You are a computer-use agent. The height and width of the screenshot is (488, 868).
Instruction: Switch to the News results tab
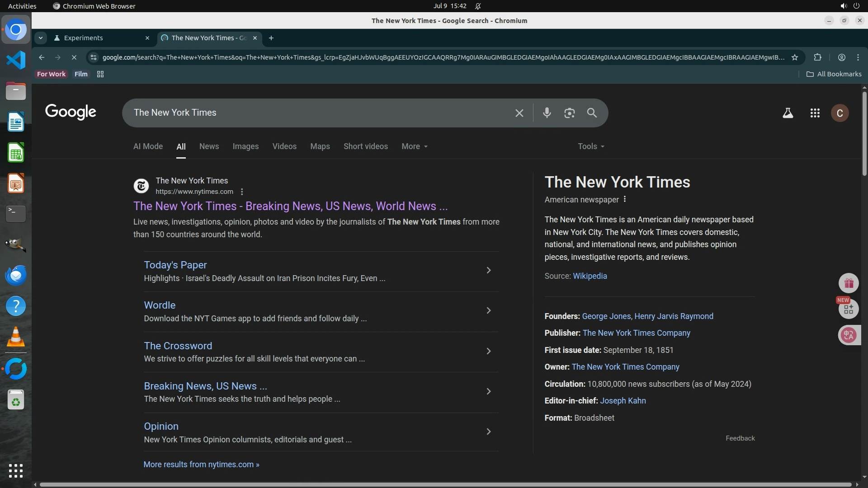pyautogui.click(x=209, y=146)
